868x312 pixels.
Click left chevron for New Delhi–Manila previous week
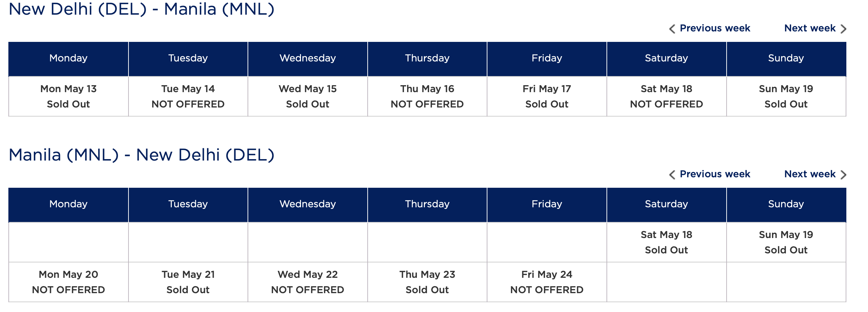(672, 29)
